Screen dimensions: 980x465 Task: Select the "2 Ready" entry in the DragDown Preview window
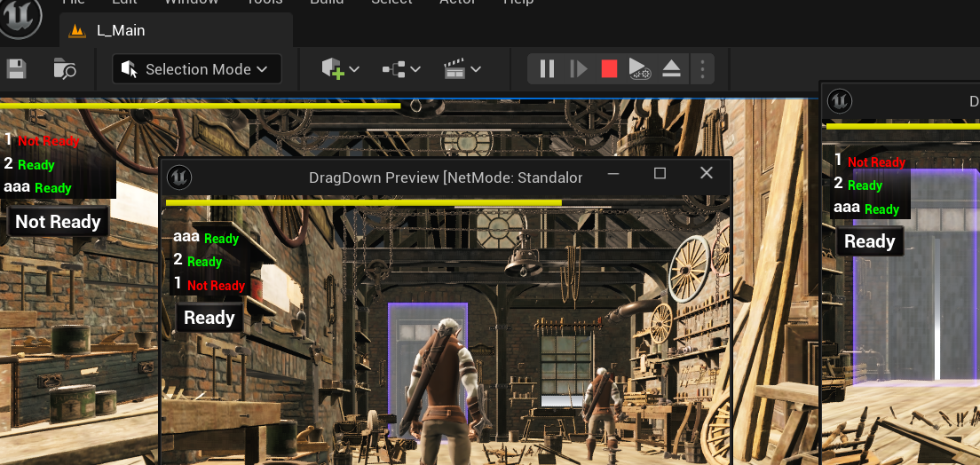coord(197,261)
